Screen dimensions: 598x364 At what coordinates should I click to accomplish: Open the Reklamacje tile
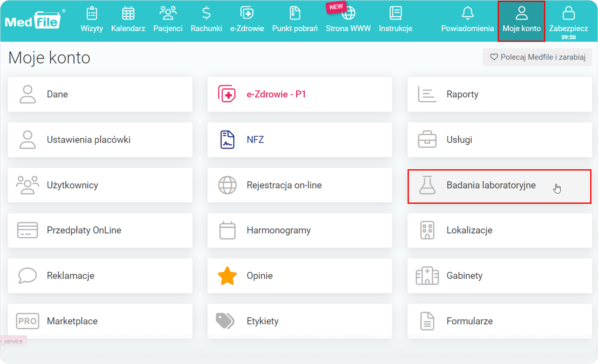point(100,275)
